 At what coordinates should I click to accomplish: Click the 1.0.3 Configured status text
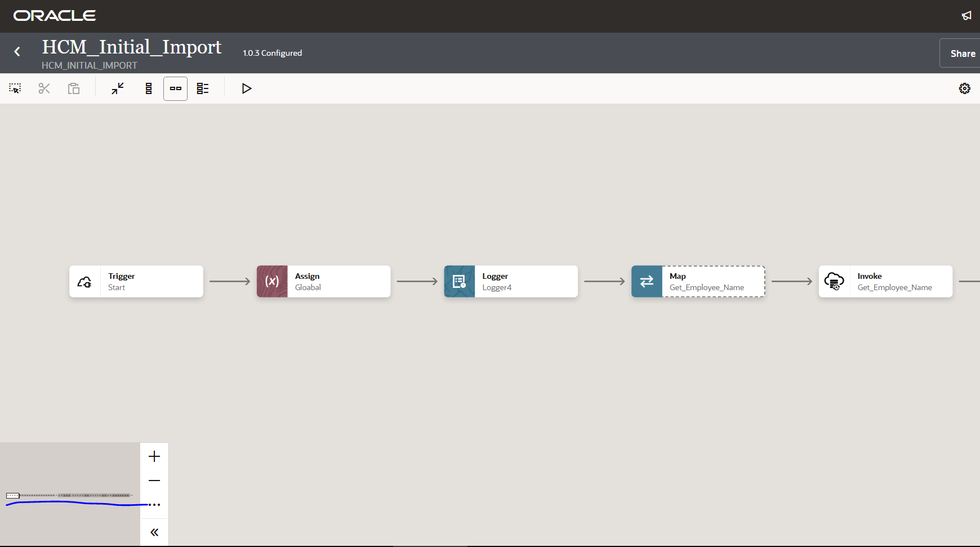[x=272, y=53]
